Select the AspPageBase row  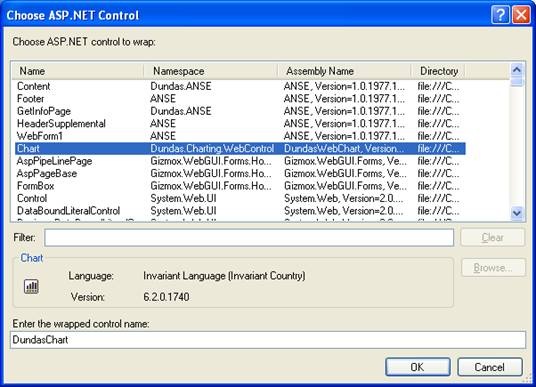[240, 173]
